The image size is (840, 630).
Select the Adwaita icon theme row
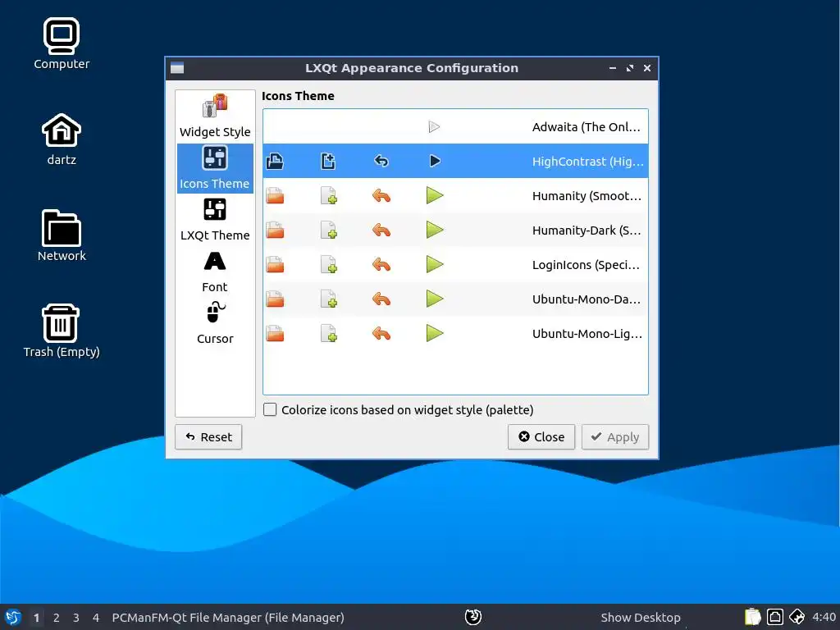click(x=455, y=127)
